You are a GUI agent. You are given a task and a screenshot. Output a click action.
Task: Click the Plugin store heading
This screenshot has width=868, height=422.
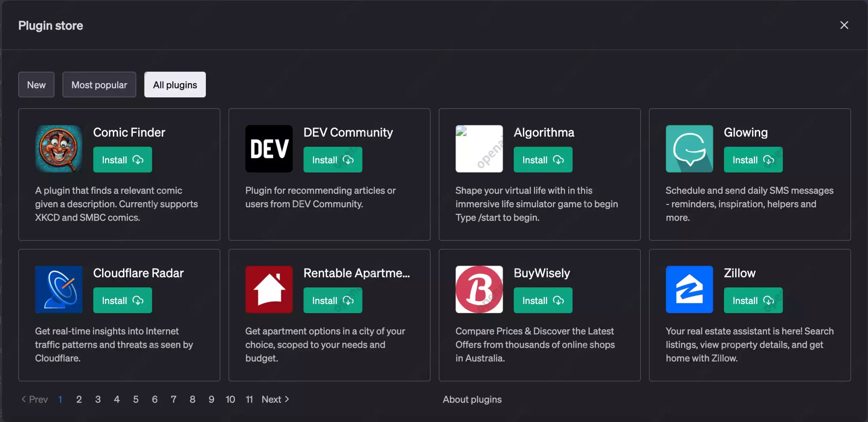(x=51, y=25)
